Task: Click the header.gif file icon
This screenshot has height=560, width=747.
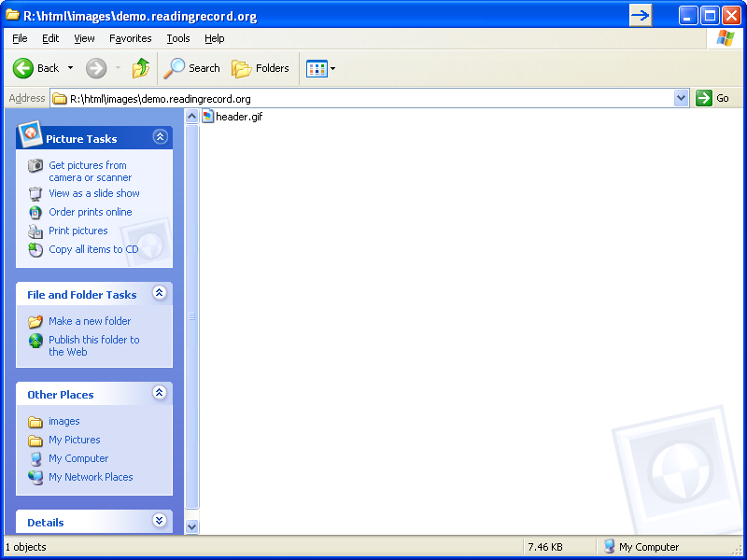Action: click(x=207, y=116)
